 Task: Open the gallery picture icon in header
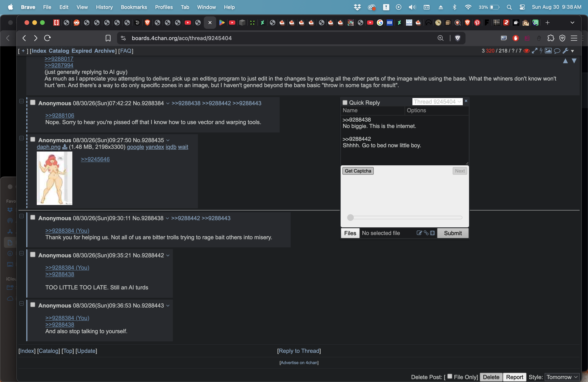click(548, 51)
